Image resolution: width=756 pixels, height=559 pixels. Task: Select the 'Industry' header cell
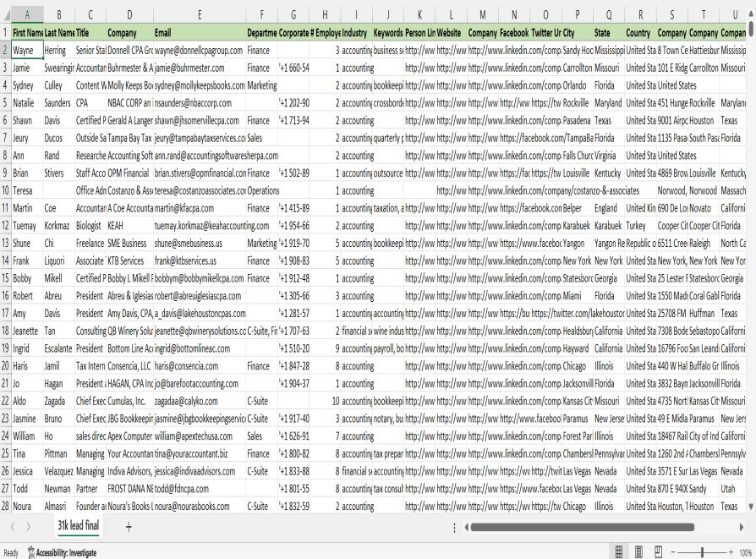pos(356,33)
